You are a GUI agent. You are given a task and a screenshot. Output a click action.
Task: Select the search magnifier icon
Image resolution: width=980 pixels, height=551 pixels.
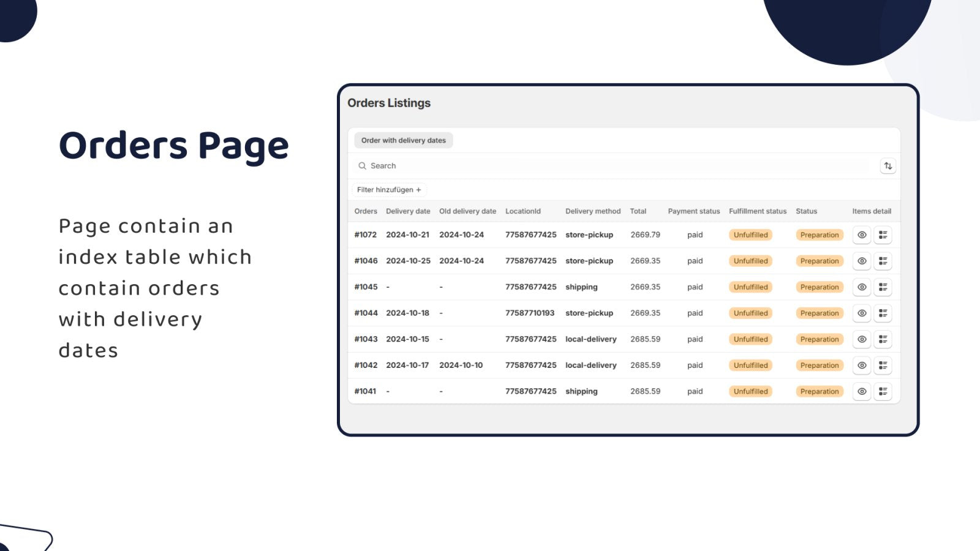(x=361, y=166)
